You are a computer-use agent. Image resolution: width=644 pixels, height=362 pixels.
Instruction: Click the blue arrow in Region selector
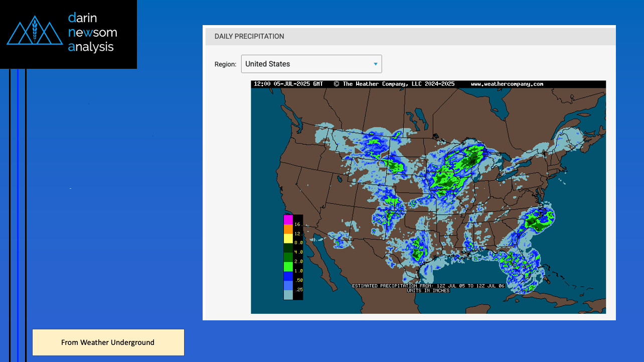point(375,64)
